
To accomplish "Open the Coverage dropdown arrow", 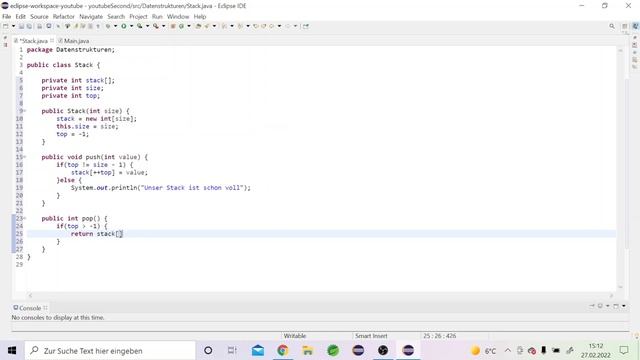I will (x=147, y=26).
